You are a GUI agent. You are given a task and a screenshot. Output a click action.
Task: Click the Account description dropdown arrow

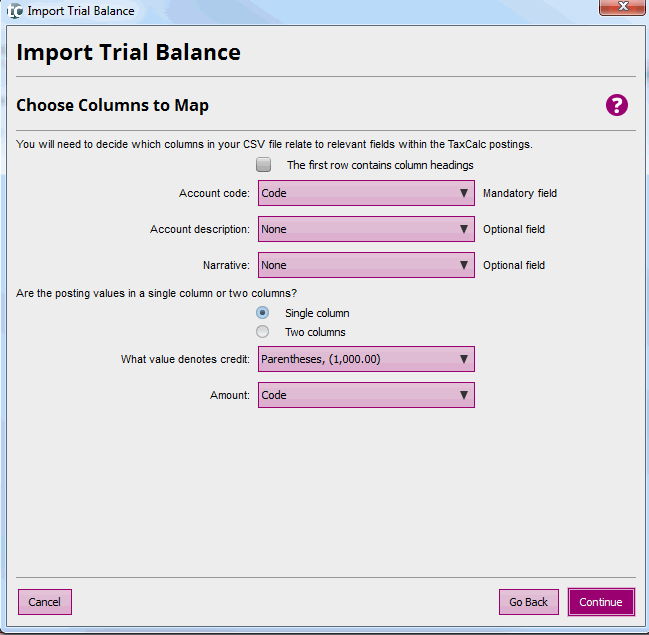pos(464,230)
